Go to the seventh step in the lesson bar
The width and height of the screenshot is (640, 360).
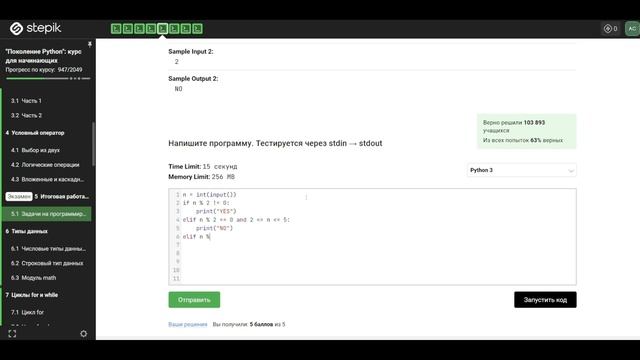coord(185,29)
